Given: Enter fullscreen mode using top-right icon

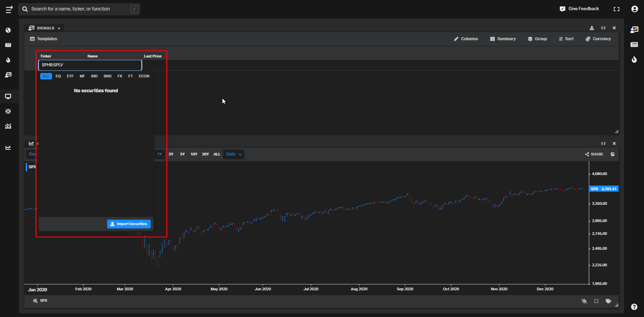Looking at the screenshot, I should (x=616, y=9).
